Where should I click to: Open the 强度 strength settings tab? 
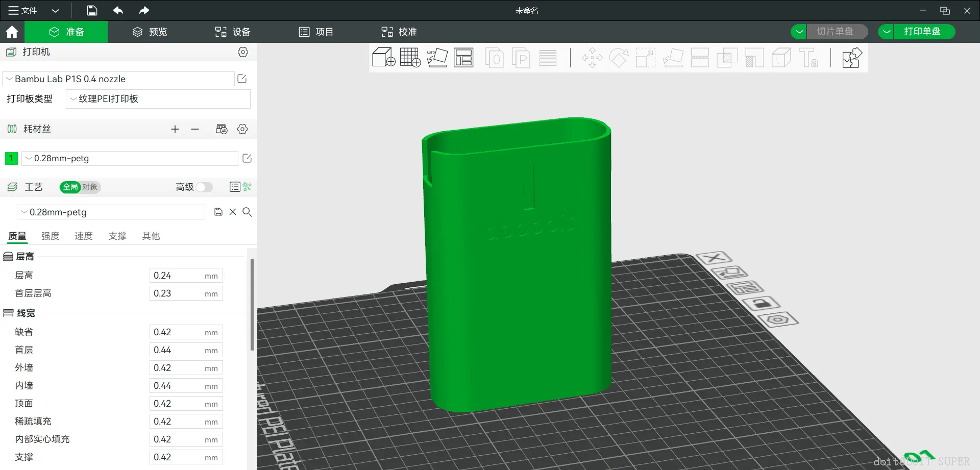51,236
